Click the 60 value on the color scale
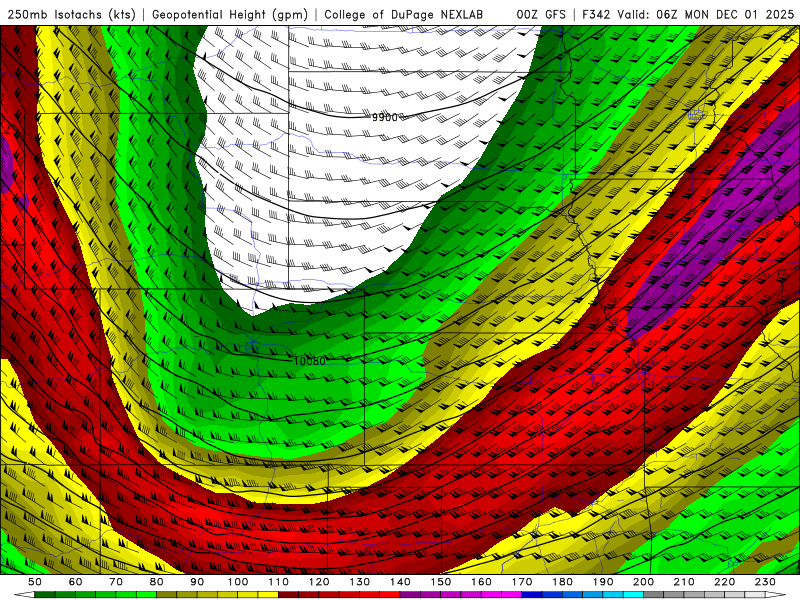Screen dimensions: 800x600 pos(76,582)
